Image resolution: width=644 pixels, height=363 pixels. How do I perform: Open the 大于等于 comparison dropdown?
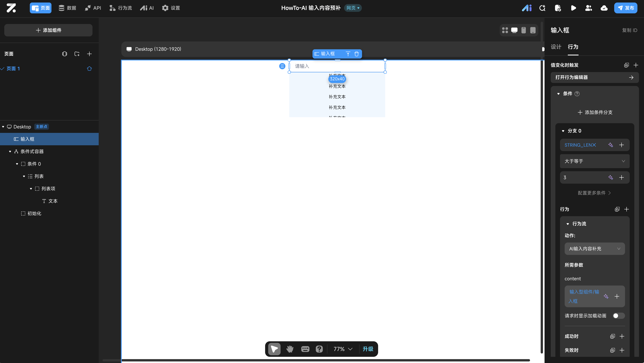tap(594, 161)
